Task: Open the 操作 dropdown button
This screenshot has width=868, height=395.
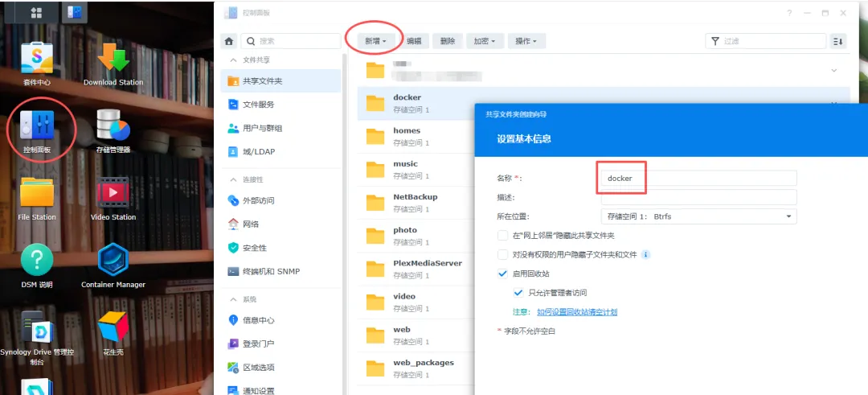Action: click(526, 41)
